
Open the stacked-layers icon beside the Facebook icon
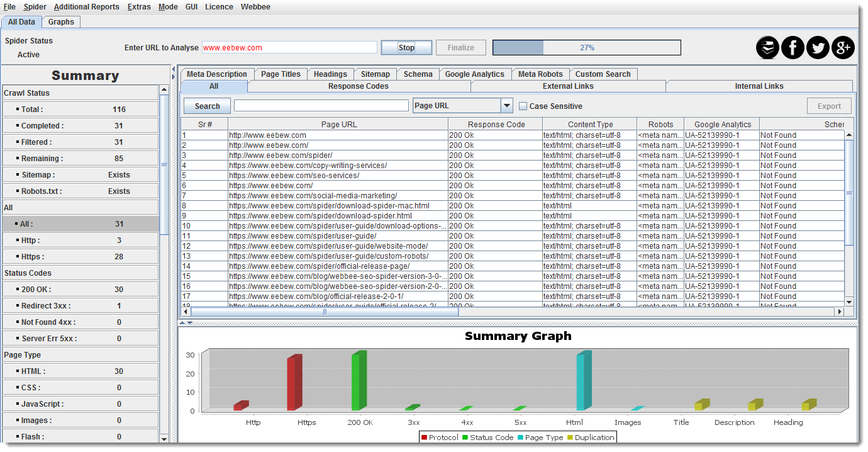coord(767,48)
